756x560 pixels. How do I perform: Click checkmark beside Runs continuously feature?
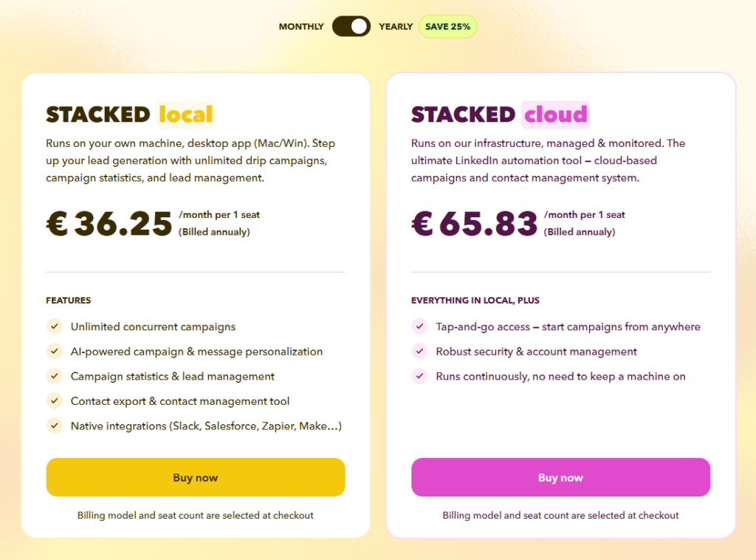point(419,376)
